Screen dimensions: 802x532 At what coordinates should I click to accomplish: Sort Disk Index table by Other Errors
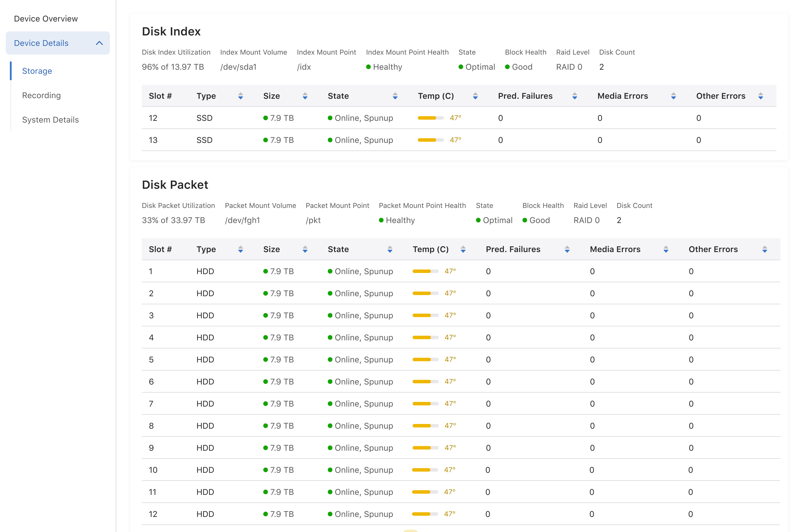(760, 96)
